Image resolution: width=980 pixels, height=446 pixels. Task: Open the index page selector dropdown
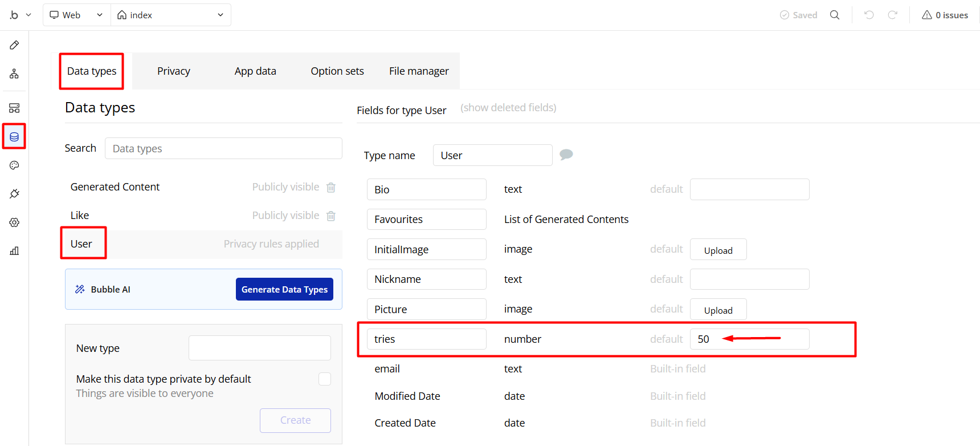[x=170, y=15]
